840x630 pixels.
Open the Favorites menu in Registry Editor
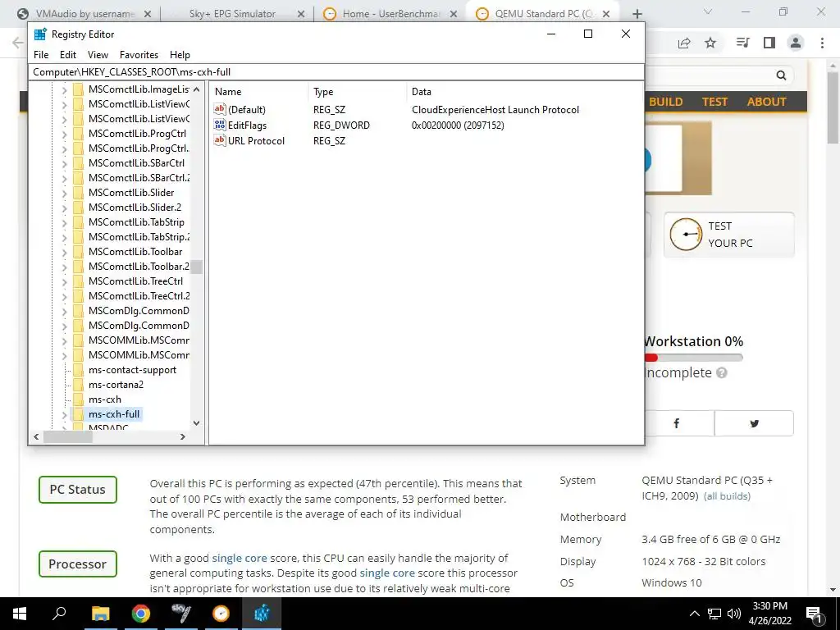coord(139,55)
